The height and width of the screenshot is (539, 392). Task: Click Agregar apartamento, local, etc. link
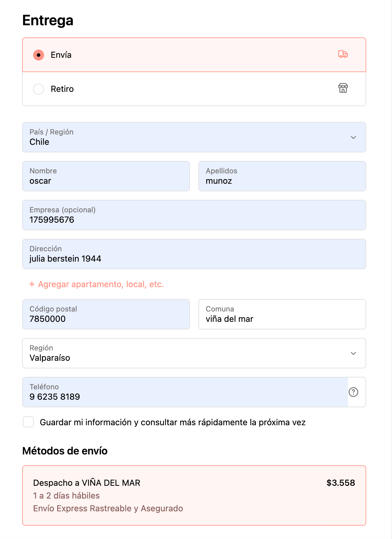(101, 284)
